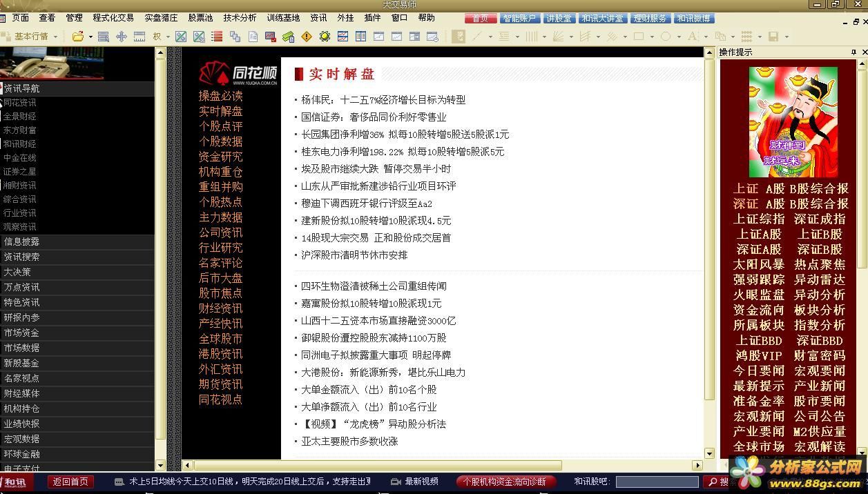Click the 和讯股吧 search input field
The width and height of the screenshot is (868, 494).
(x=657, y=482)
